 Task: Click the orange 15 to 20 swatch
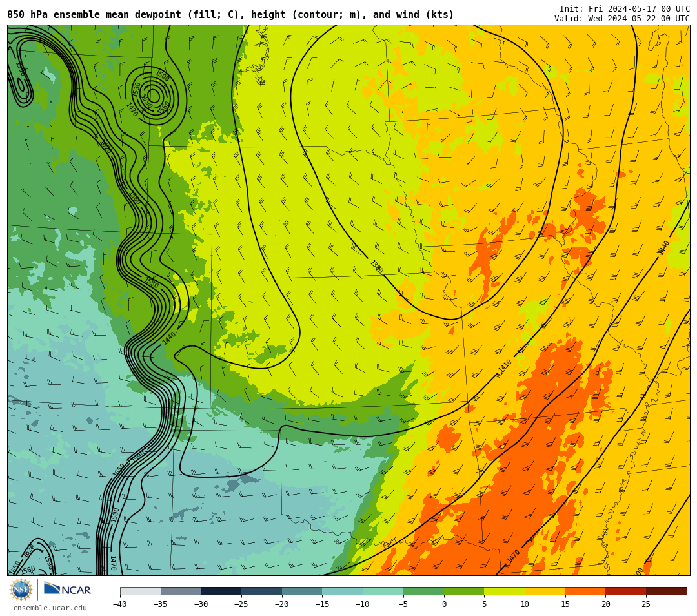(585, 591)
